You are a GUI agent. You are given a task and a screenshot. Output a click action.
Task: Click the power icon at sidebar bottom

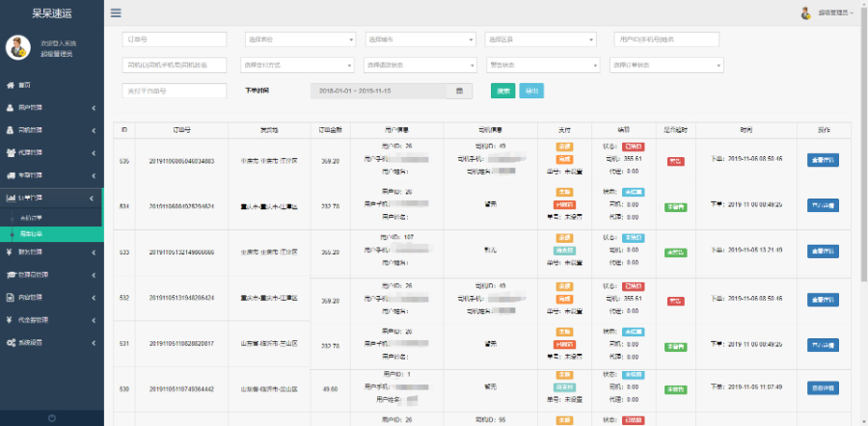[51, 416]
